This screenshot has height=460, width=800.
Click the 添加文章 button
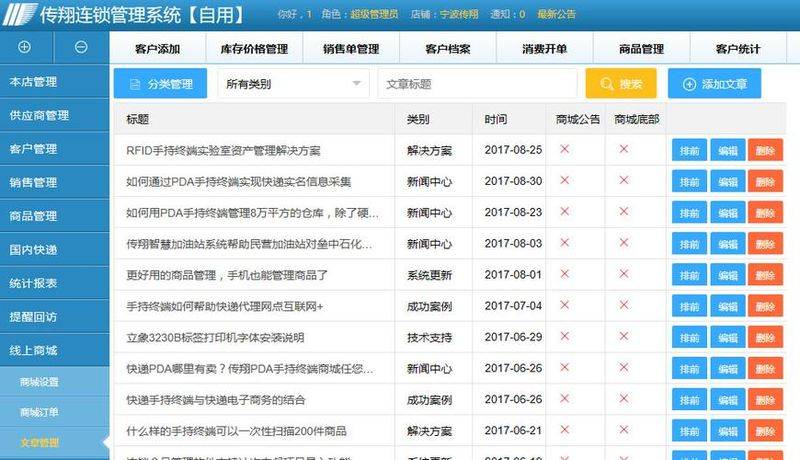click(x=714, y=84)
